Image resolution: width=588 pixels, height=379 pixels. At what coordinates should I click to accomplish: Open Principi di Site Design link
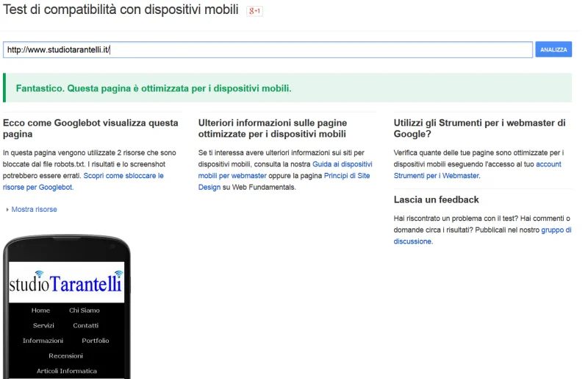point(284,182)
